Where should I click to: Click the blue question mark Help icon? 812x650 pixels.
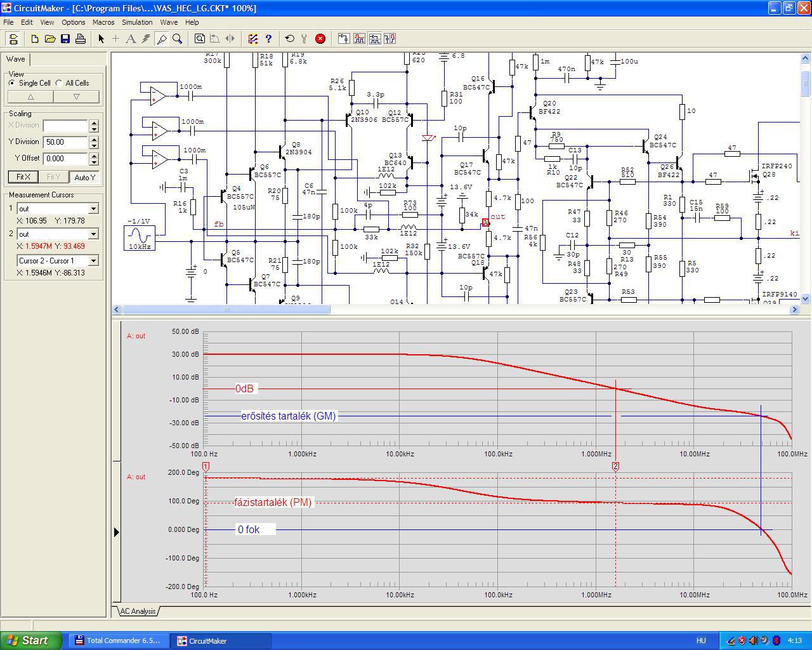pos(268,39)
